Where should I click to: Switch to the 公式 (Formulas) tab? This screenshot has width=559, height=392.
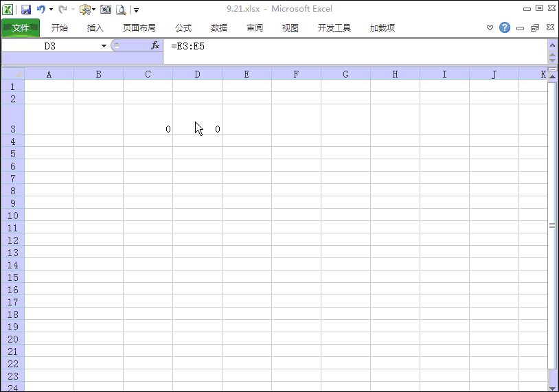(x=183, y=28)
